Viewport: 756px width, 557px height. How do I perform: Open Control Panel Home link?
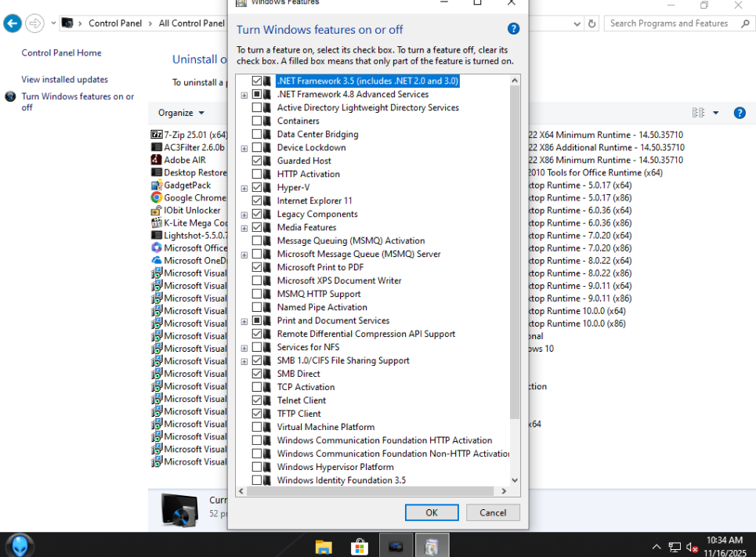[x=61, y=52]
